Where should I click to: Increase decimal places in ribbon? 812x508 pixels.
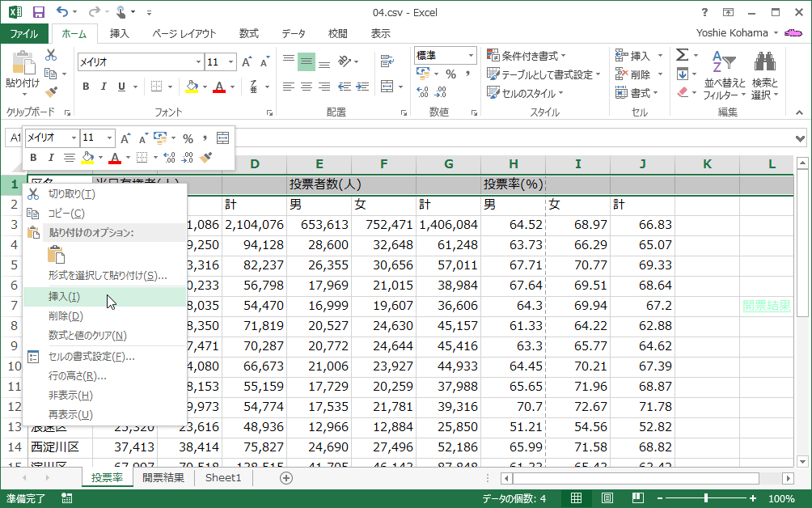422,92
